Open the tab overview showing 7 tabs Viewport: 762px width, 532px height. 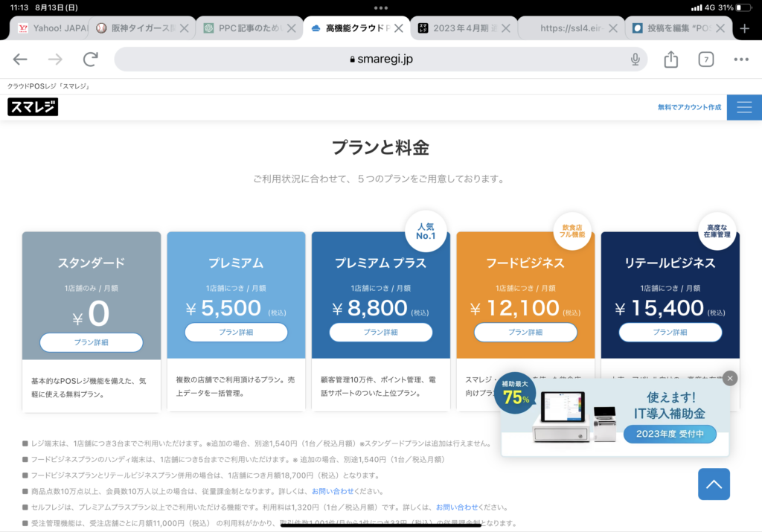(x=705, y=60)
